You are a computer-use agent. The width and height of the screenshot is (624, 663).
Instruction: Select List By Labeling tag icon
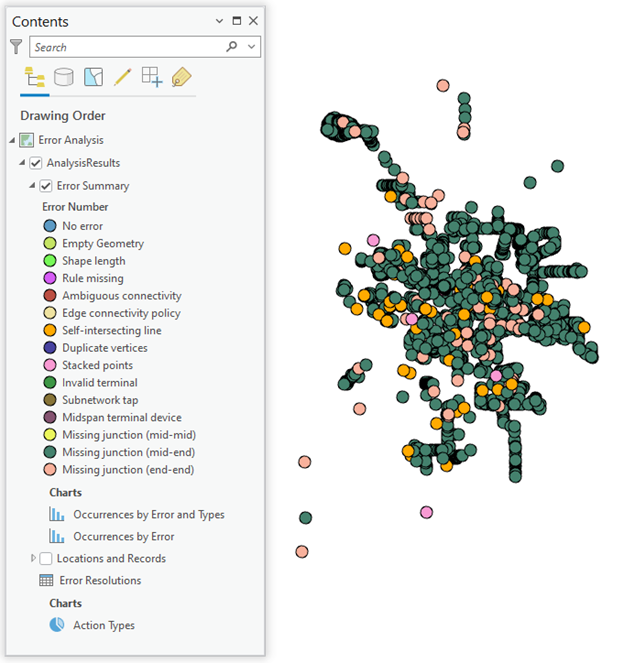coord(181,77)
